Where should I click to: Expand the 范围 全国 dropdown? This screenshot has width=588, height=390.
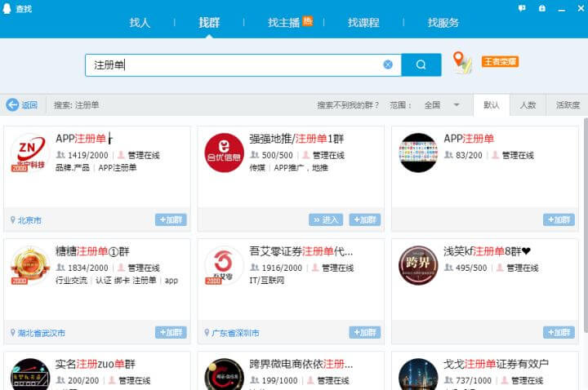click(457, 105)
